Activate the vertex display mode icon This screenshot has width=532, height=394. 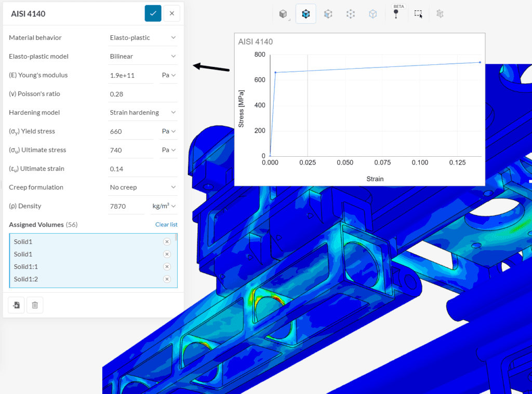point(350,13)
